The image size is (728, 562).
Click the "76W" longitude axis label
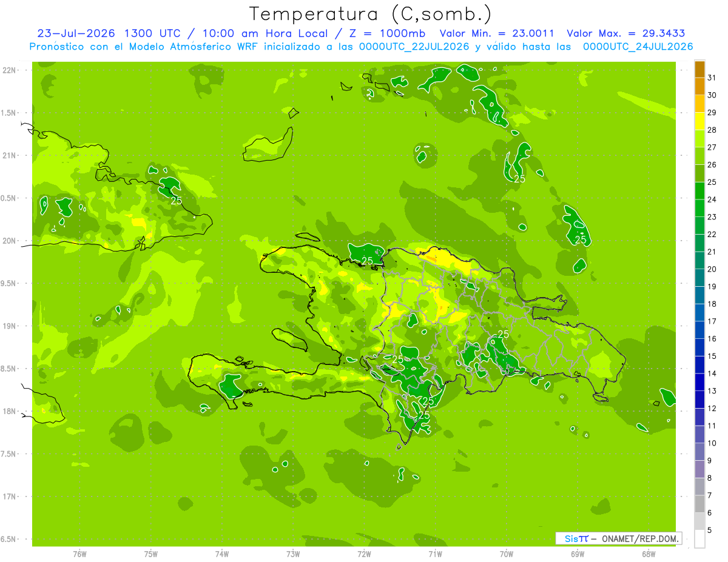click(79, 554)
